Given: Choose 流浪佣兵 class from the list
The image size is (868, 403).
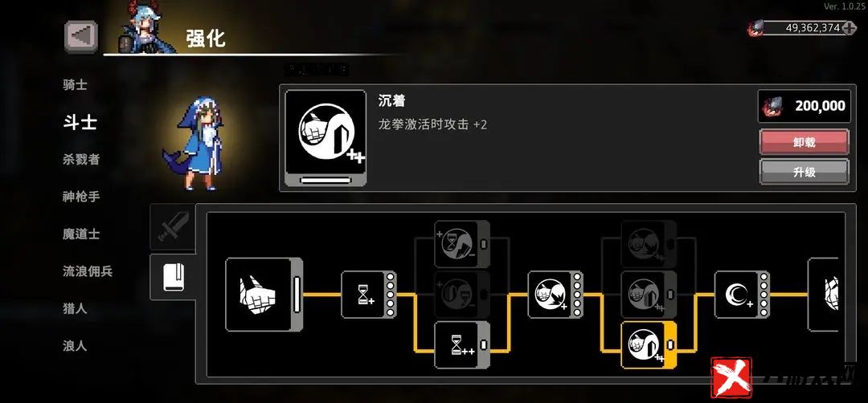Looking at the screenshot, I should (x=88, y=271).
